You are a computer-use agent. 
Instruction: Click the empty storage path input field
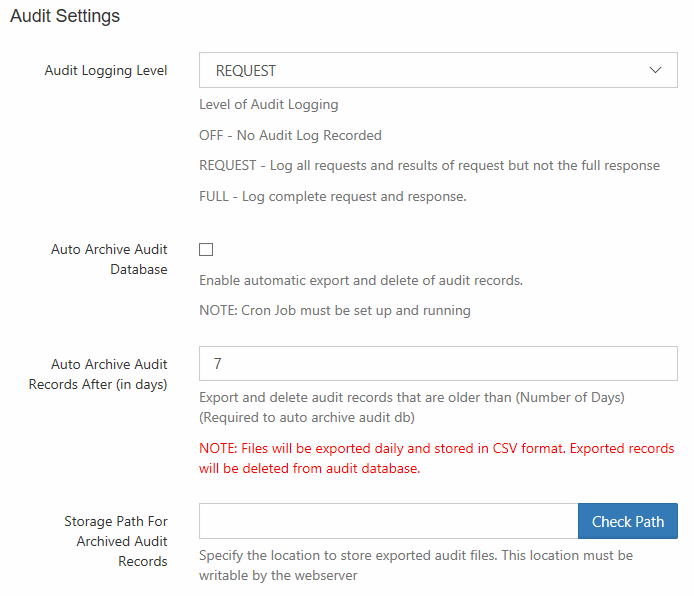pyautogui.click(x=388, y=521)
